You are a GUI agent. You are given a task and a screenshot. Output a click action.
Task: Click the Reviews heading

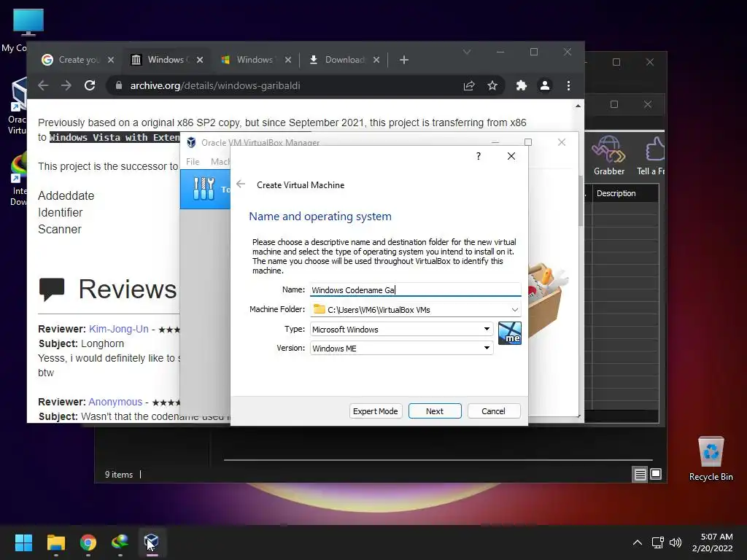pyautogui.click(x=127, y=289)
